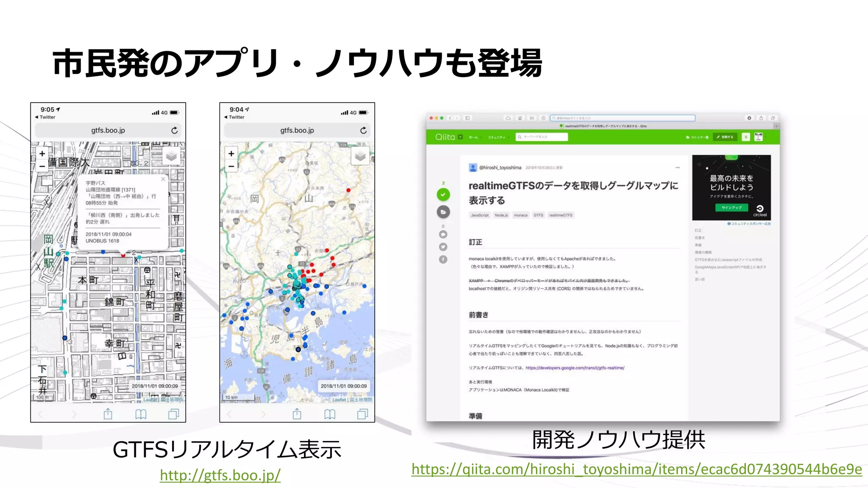The width and height of the screenshot is (868, 488).
Task: Open the layers control on the left phone map
Action: click(x=172, y=157)
